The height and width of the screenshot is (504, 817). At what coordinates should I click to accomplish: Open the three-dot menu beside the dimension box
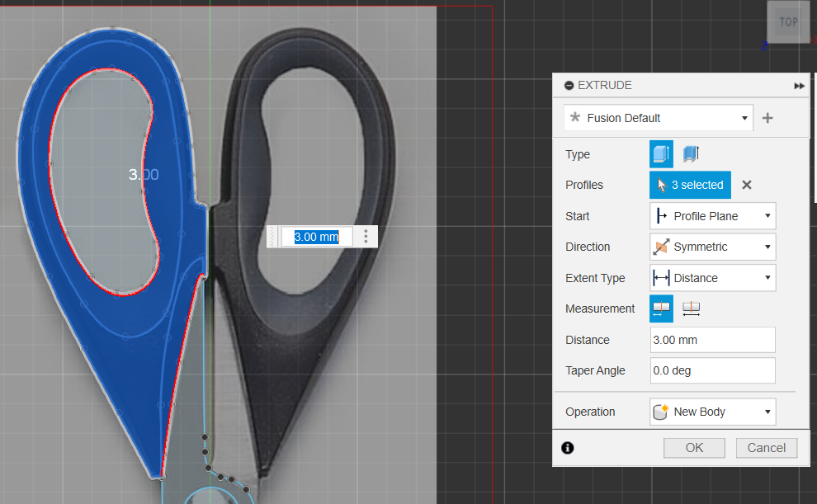pos(365,236)
